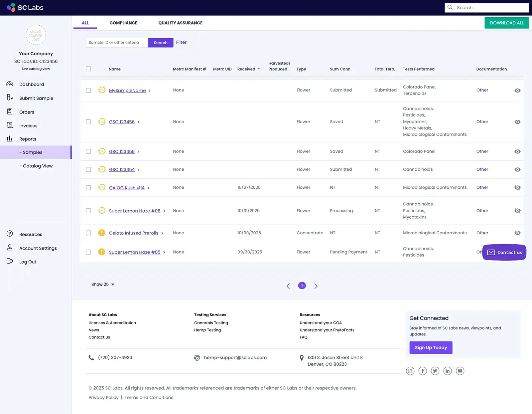Click the Sample ID search input field
The width and height of the screenshot is (532, 414).
click(x=117, y=43)
